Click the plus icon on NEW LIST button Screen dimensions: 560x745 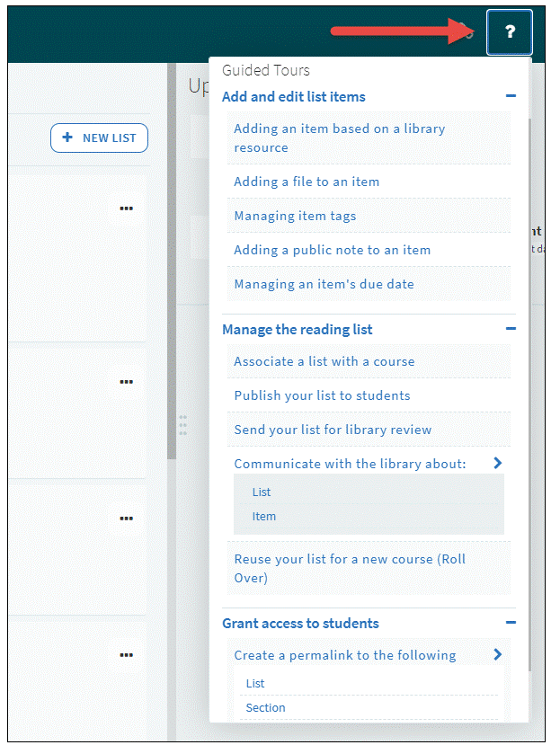pyautogui.click(x=68, y=137)
